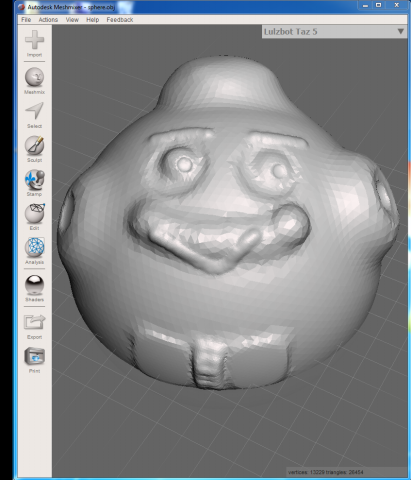Image resolution: width=411 pixels, height=480 pixels.
Task: Click the Meshmixer logo in title bar
Action: point(21,7)
